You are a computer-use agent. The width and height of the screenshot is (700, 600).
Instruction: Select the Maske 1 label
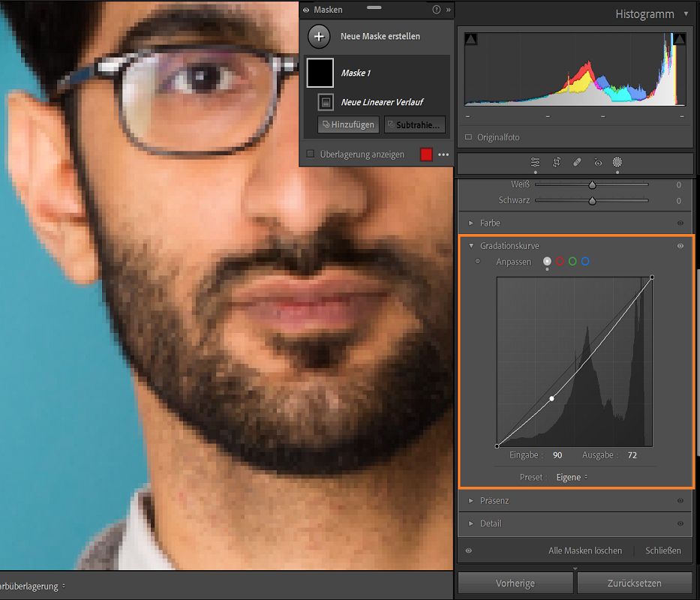(x=356, y=73)
